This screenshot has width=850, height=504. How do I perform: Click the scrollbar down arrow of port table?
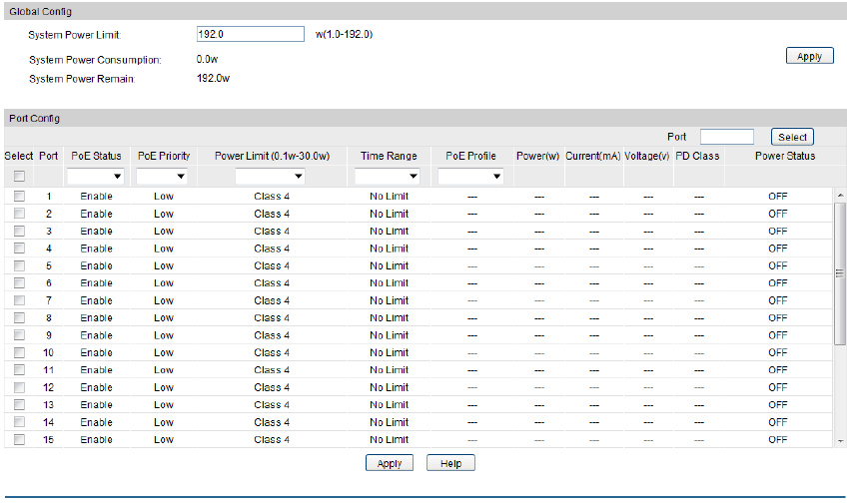pyautogui.click(x=840, y=441)
